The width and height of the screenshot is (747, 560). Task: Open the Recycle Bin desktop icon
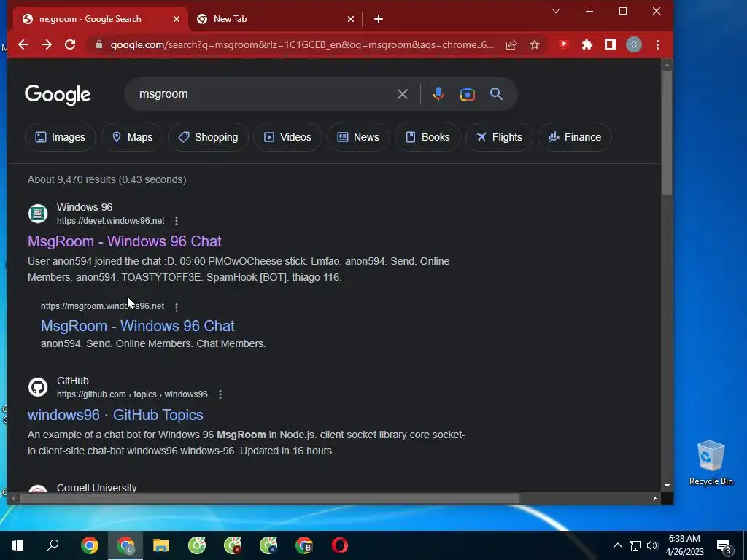711,463
